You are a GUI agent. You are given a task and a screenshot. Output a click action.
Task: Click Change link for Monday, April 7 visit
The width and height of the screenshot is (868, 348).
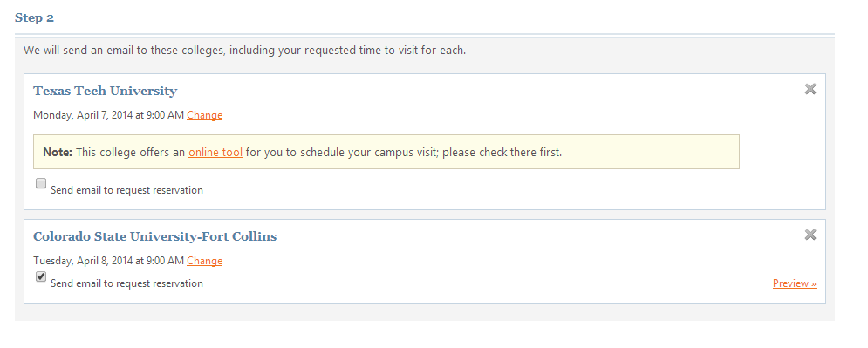[x=204, y=115]
